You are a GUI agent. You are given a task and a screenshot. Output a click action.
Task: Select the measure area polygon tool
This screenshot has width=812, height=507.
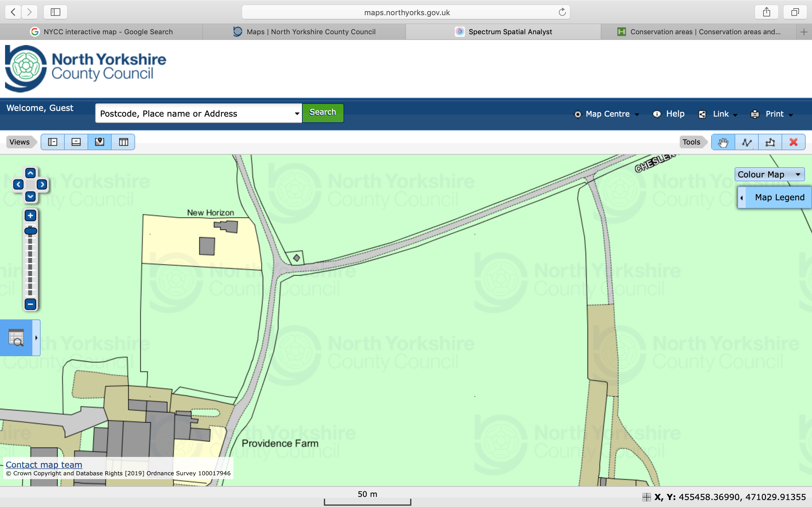770,142
